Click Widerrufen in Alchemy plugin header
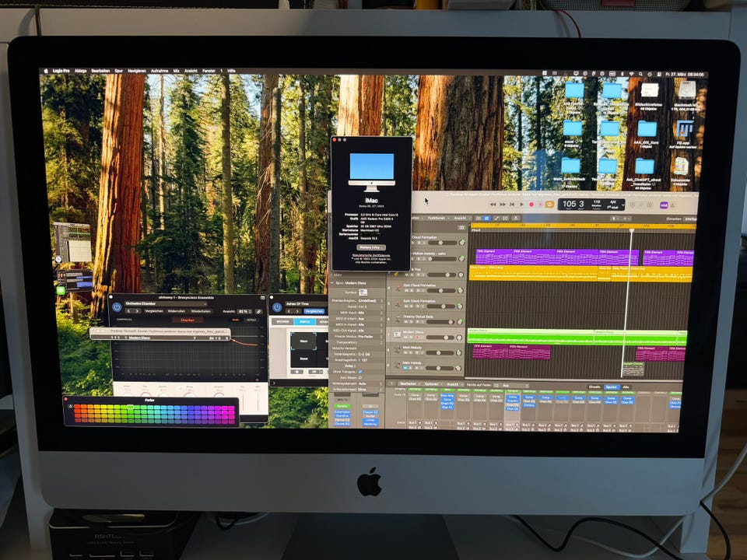Image resolution: width=747 pixels, height=560 pixels. coord(177,311)
